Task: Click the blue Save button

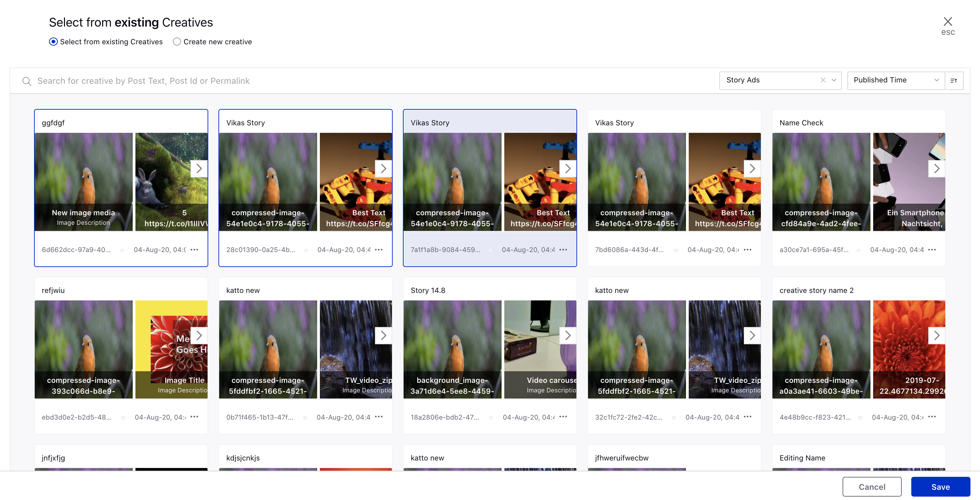Action: pyautogui.click(x=941, y=487)
